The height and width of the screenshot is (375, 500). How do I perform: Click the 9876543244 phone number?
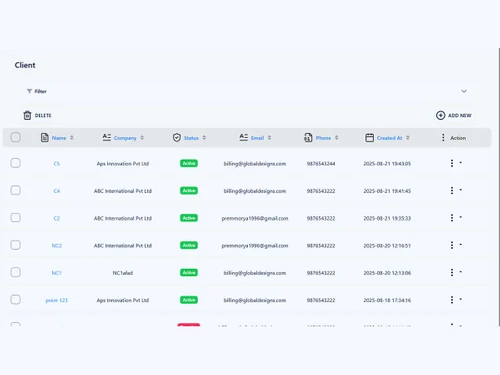(321, 164)
